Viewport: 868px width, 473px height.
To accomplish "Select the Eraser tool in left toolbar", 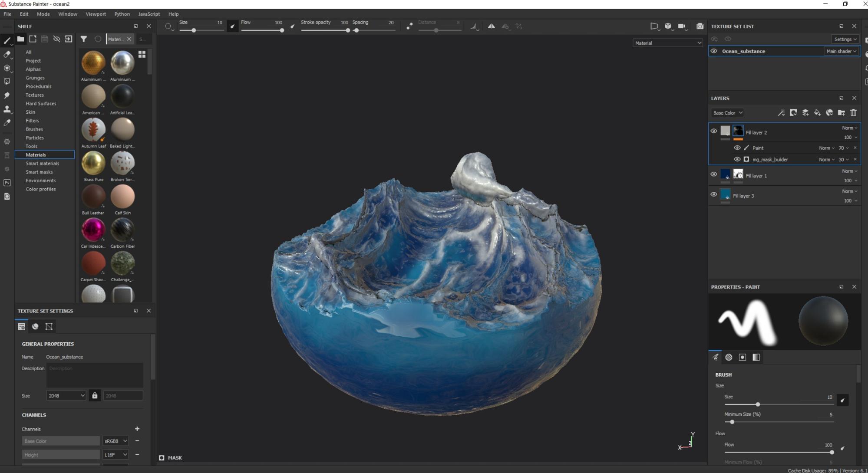I will pyautogui.click(x=7, y=55).
